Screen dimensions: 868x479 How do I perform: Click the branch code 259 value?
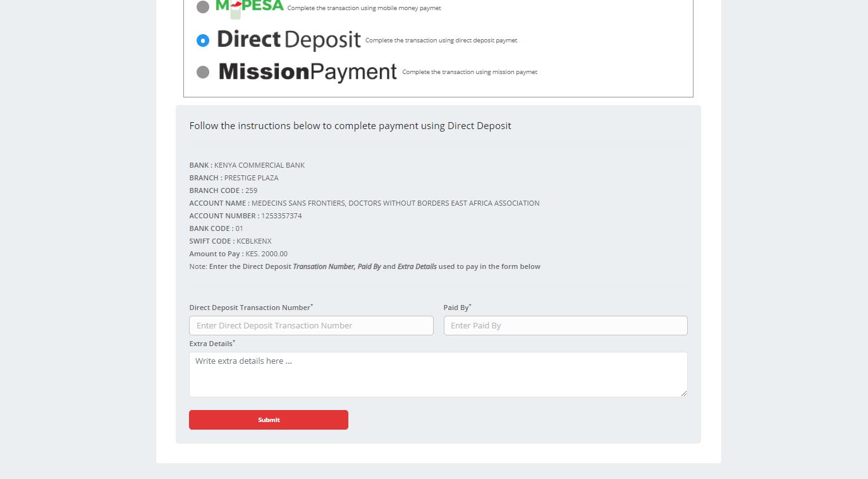tap(251, 190)
